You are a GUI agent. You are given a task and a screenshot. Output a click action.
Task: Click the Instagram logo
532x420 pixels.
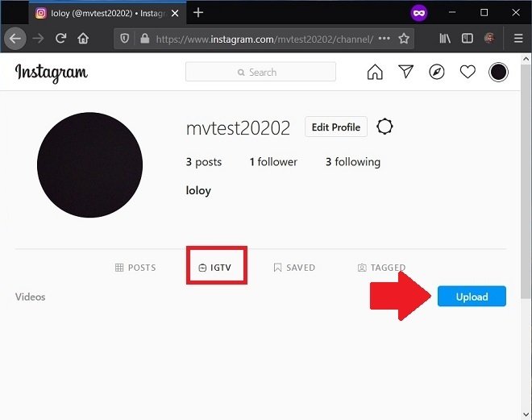coord(52,73)
